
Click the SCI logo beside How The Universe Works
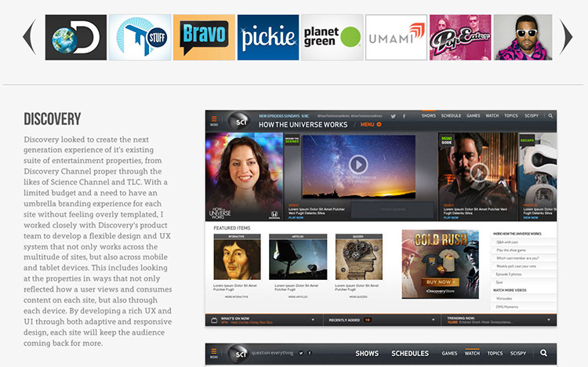coord(241,122)
